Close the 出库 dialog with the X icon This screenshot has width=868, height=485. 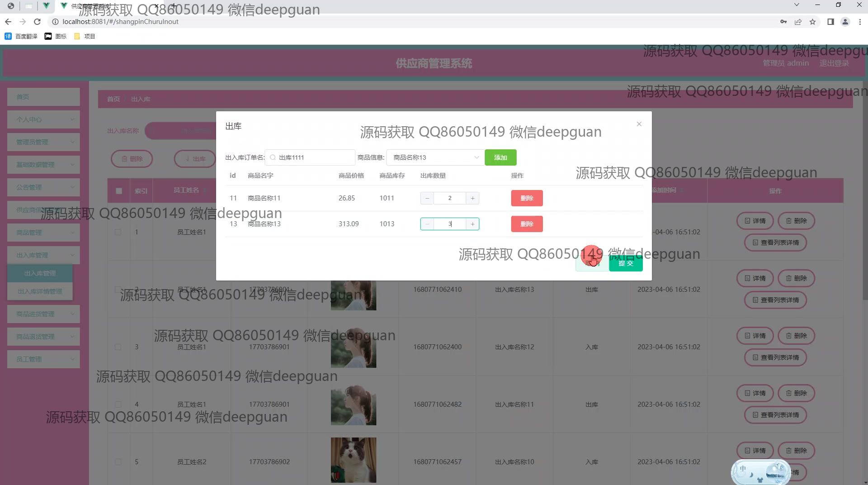coord(639,124)
